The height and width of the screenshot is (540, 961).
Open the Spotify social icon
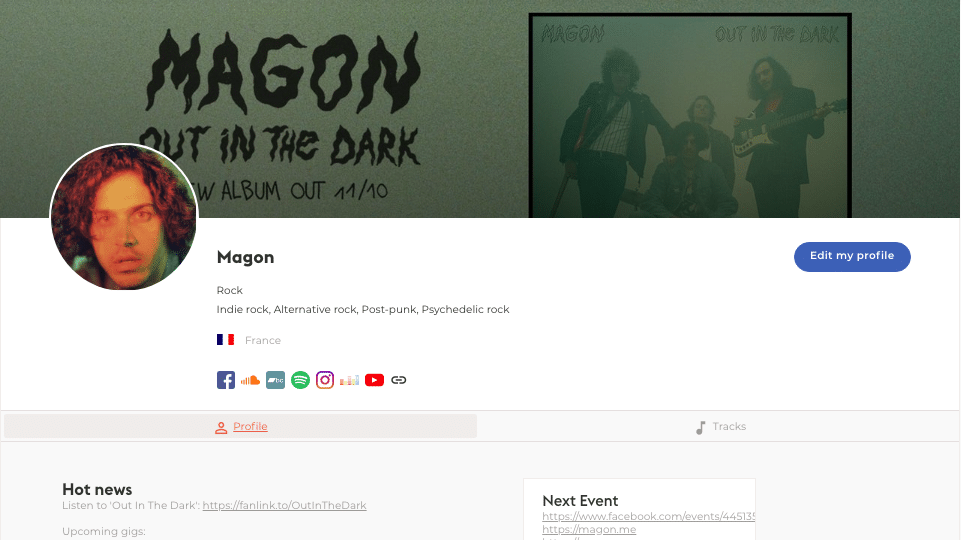[300, 380]
